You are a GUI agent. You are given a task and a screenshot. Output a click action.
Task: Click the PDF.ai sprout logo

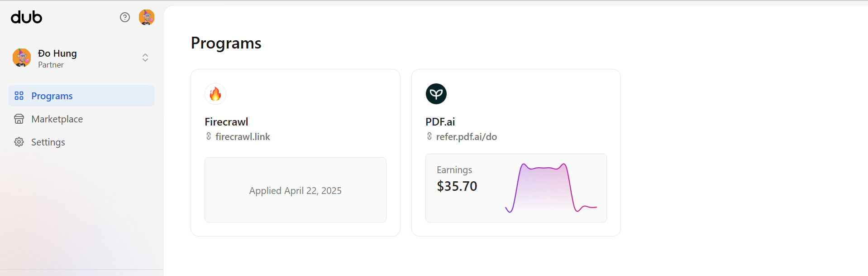pos(436,94)
